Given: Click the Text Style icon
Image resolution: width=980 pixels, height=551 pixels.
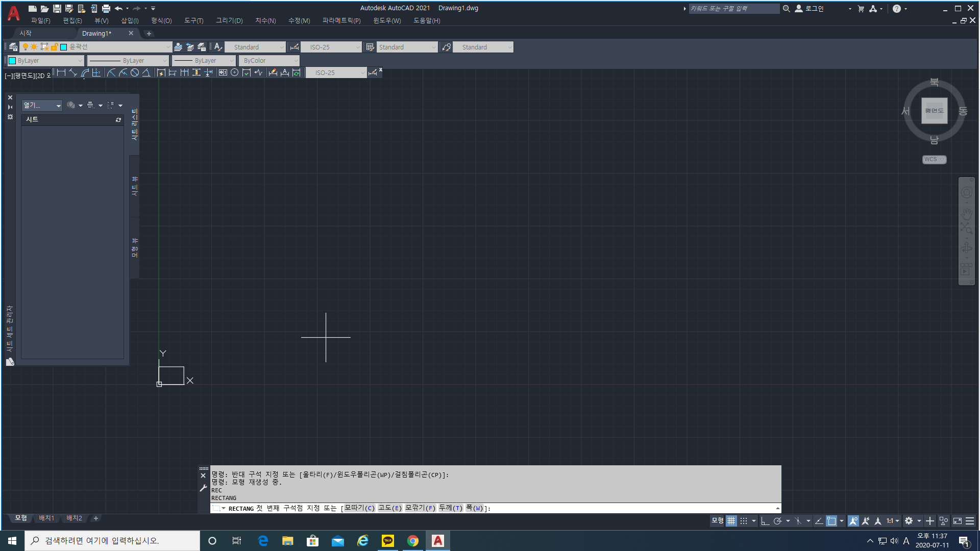Looking at the screenshot, I should coord(218,47).
